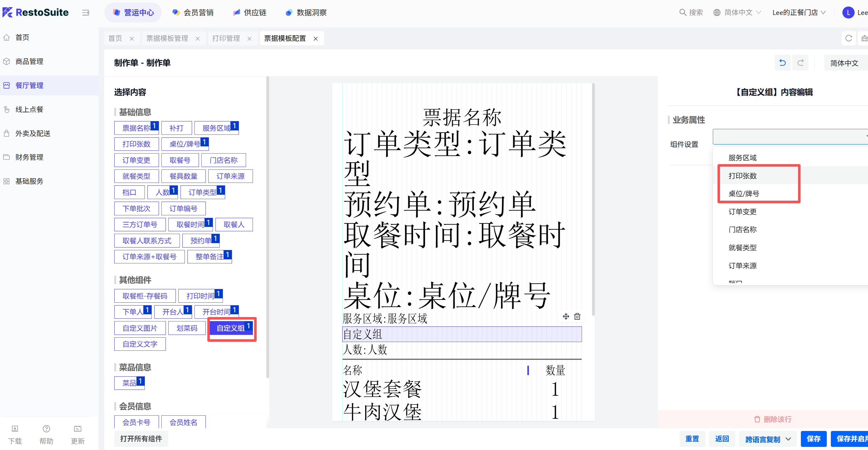
Task: Toggle the 自定义图片 component chip
Action: tap(140, 328)
